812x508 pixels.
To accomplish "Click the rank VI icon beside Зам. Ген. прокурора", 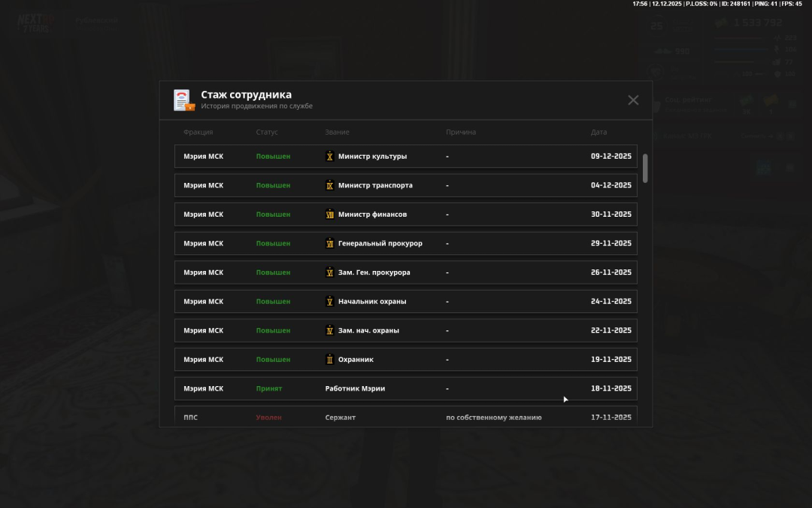I will pyautogui.click(x=329, y=272).
